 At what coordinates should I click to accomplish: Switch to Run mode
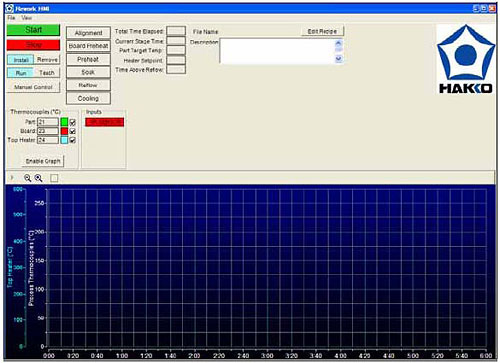[x=21, y=73]
